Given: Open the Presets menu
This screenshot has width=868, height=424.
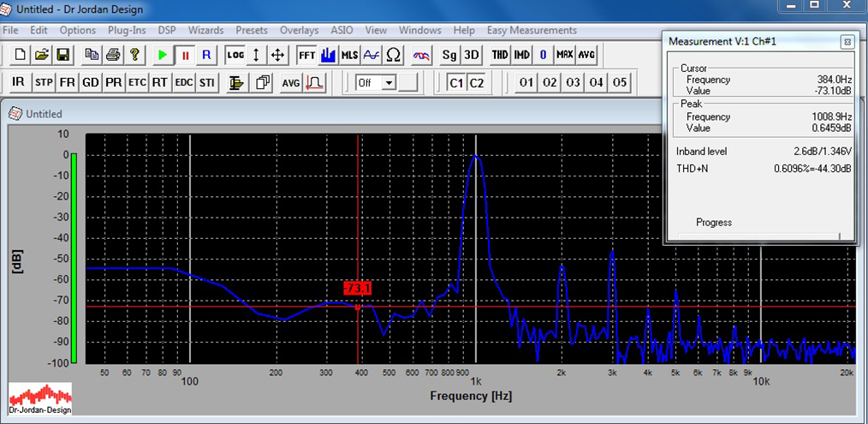Looking at the screenshot, I should point(251,30).
